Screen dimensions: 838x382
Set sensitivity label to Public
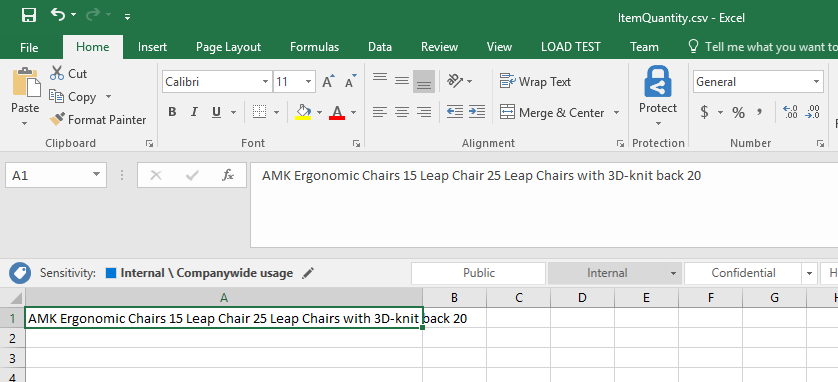[x=478, y=273]
